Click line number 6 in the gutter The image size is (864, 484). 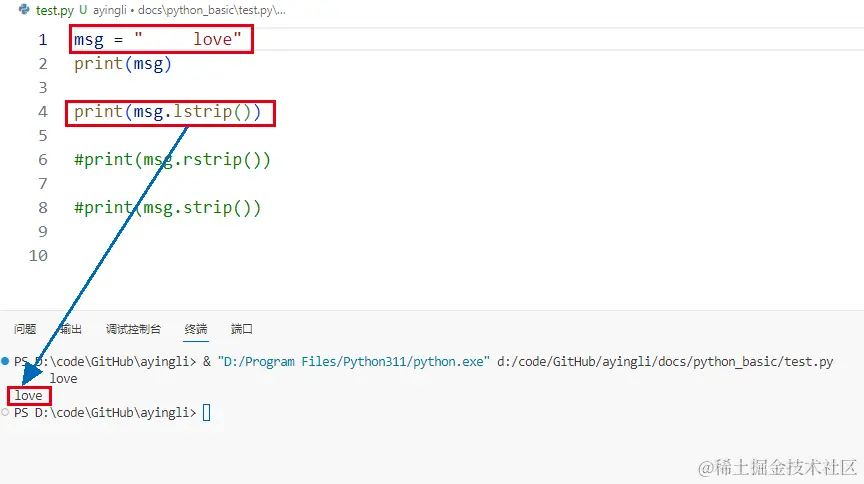tap(43, 160)
